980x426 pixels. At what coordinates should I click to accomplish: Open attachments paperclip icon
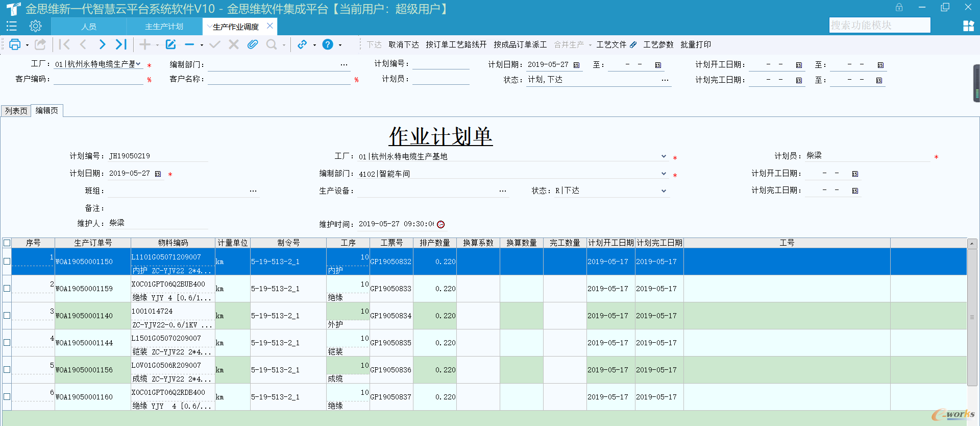253,44
